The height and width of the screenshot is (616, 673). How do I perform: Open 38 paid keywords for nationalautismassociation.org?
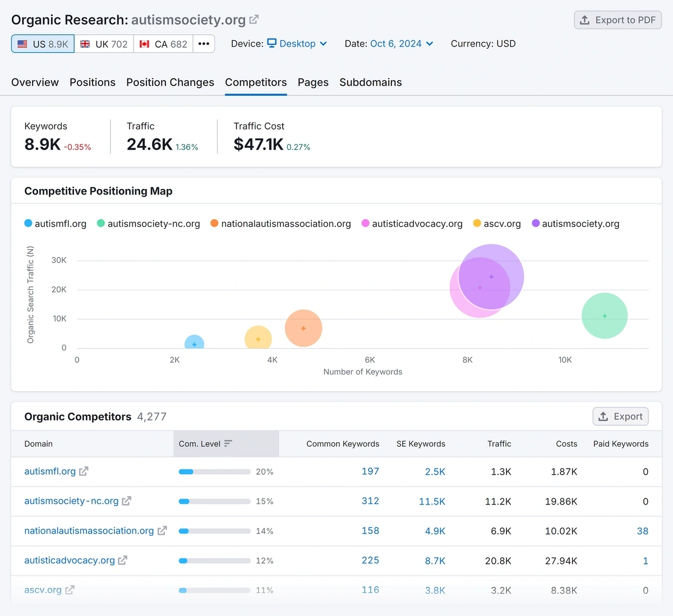(x=643, y=531)
